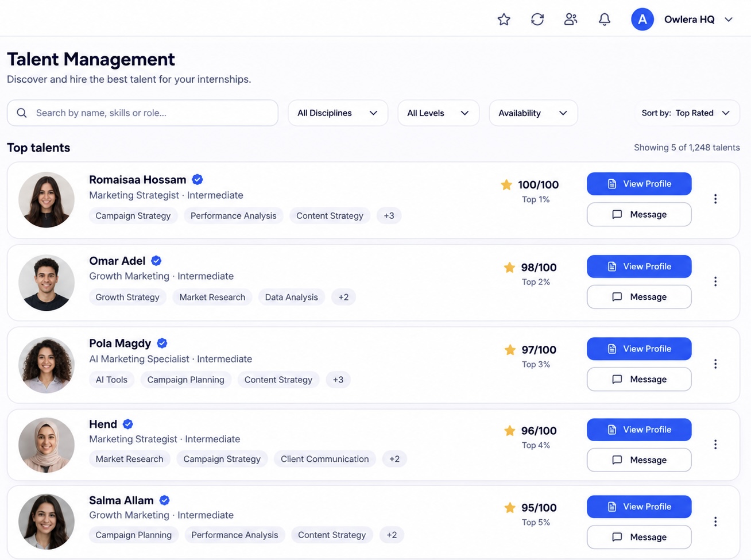Click verified badge next to Romaisaa Hossam
751x560 pixels.
point(198,180)
